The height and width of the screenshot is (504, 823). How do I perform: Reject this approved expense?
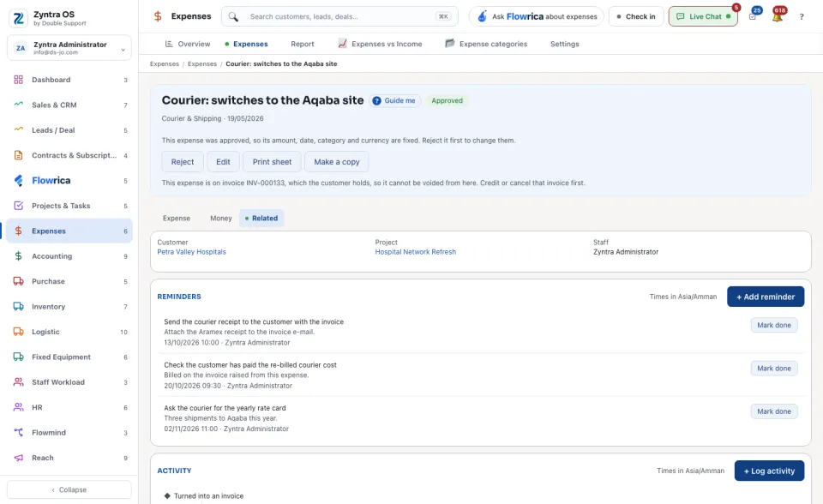click(x=183, y=162)
